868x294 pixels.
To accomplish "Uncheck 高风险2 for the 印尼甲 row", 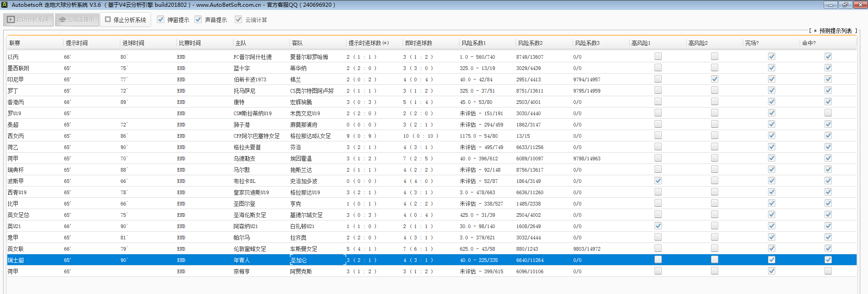I will pyautogui.click(x=715, y=79).
